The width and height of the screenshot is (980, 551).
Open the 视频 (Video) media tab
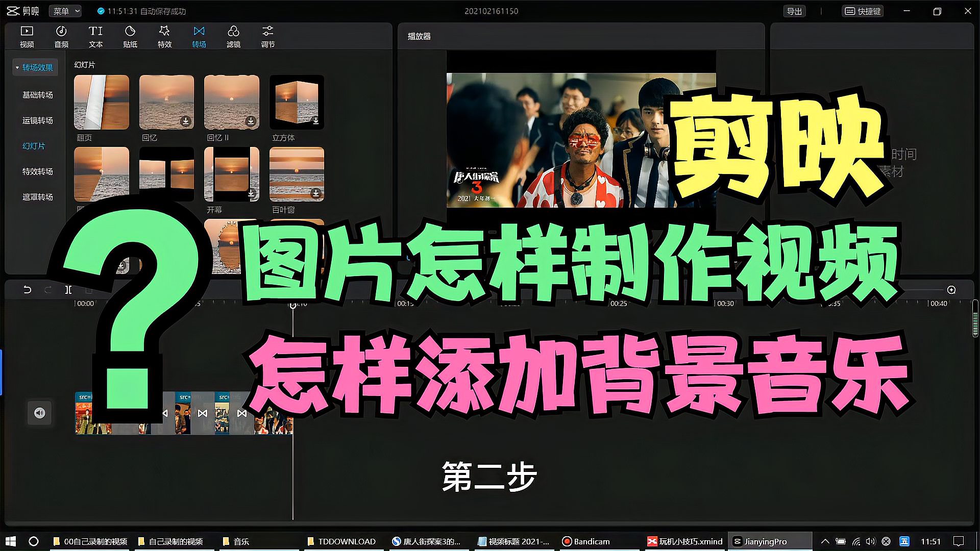pyautogui.click(x=27, y=37)
